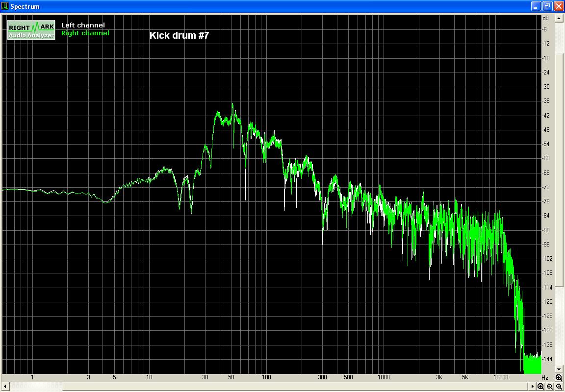The image size is (565, 392).
Task: Click the '-90' dB axis label
Action: click(x=546, y=230)
